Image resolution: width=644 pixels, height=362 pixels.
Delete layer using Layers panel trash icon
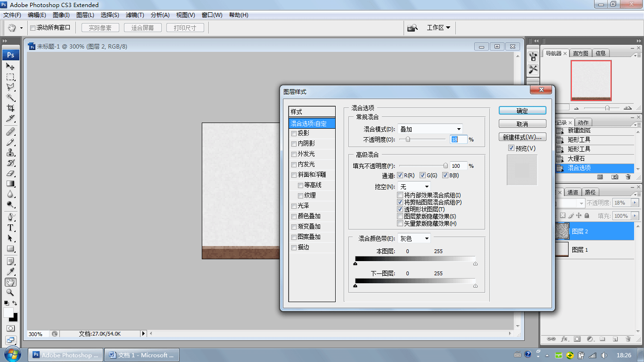point(627,339)
